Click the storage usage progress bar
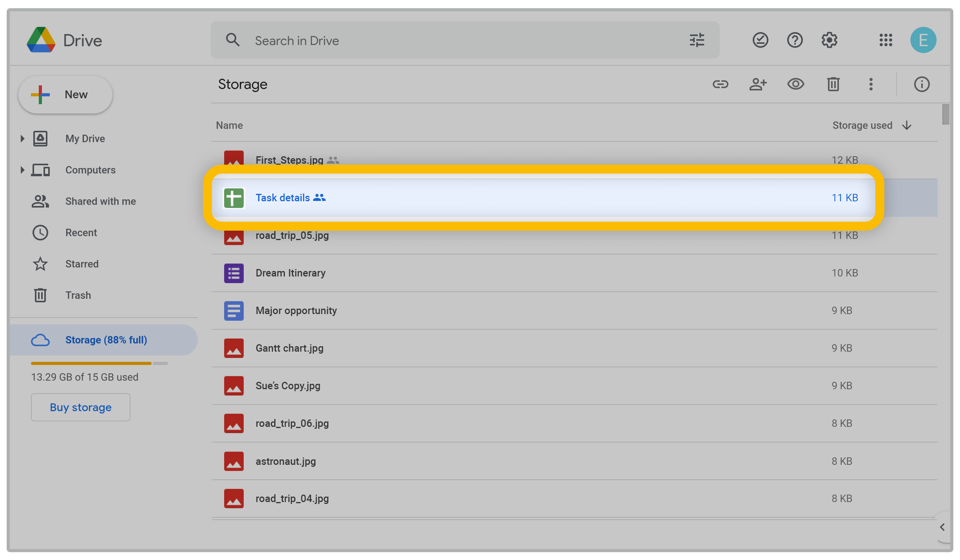 click(99, 363)
